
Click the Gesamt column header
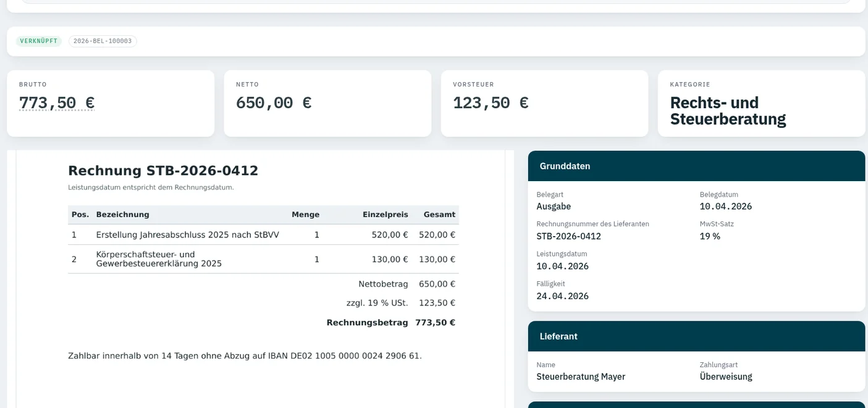click(x=439, y=215)
